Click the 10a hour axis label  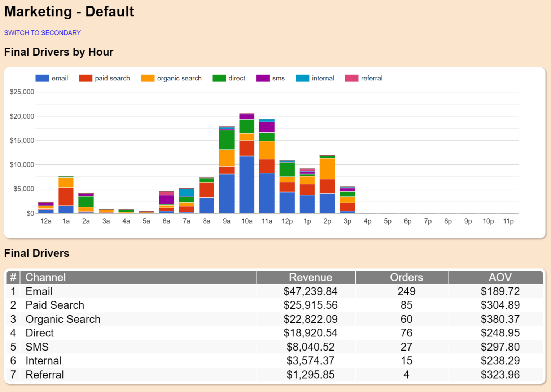pos(247,221)
